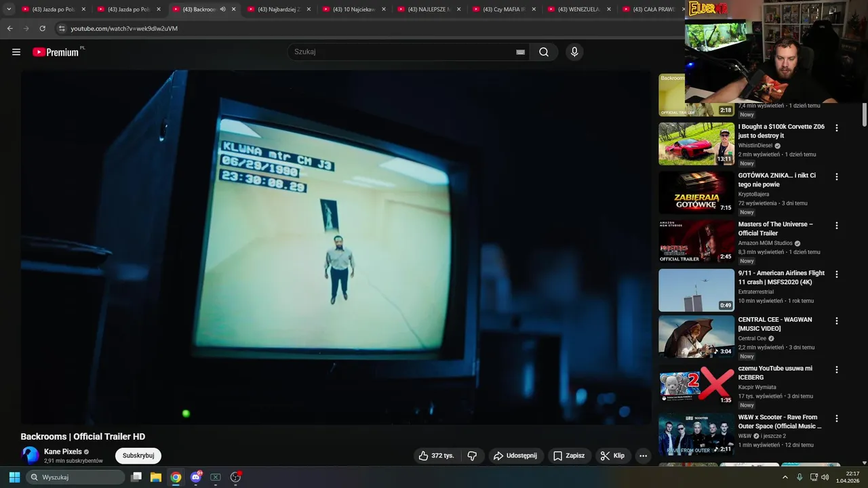
Task: Open twin towers flight thumbnail 0:49
Action: click(696, 290)
